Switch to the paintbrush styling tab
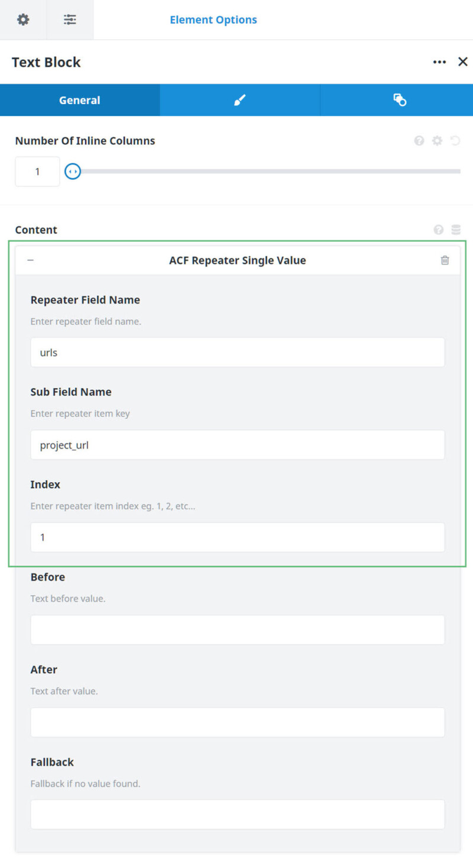Screen dimensions: 473x868 [239, 99]
